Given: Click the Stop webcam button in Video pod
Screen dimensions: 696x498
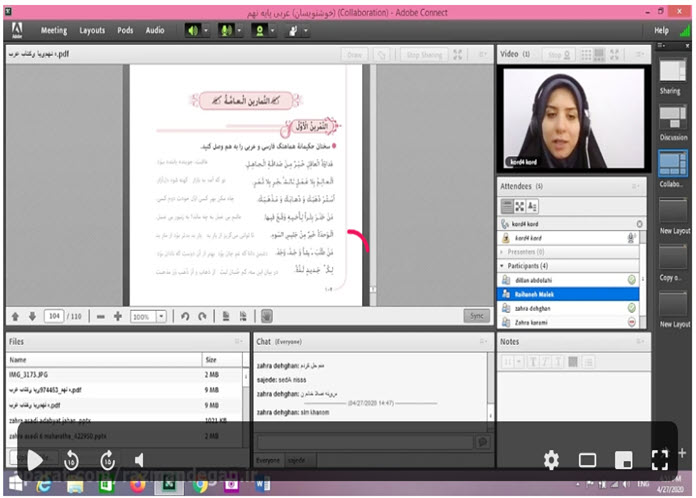Looking at the screenshot, I should (559, 55).
